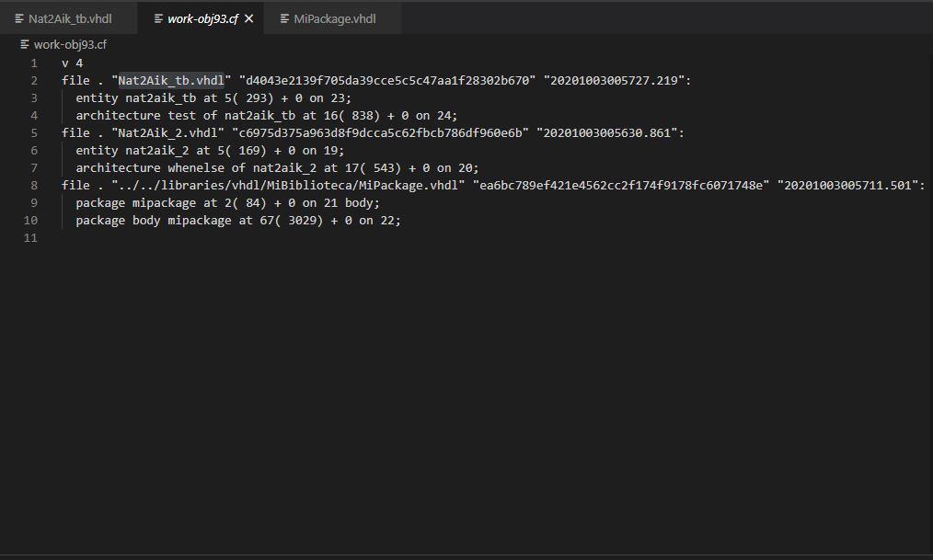Click the file icon on Nat2Aik_tb.vhdl tab
The image size is (933, 560).
19,18
